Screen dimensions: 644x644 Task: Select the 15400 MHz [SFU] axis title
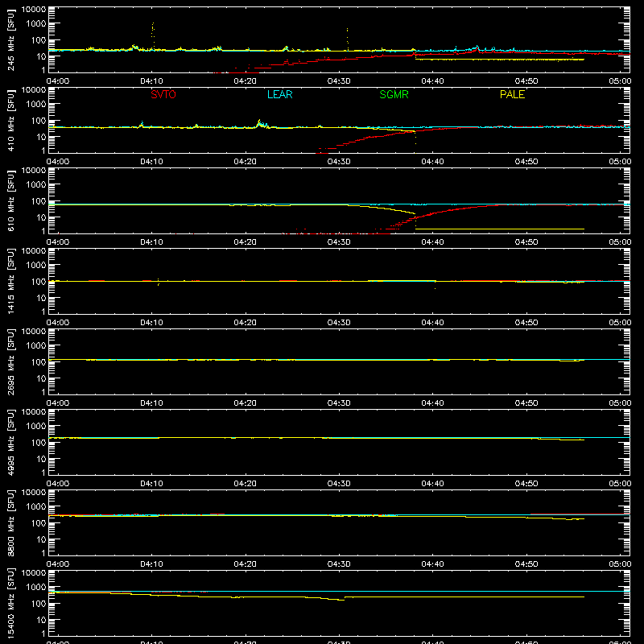[x=11, y=603]
